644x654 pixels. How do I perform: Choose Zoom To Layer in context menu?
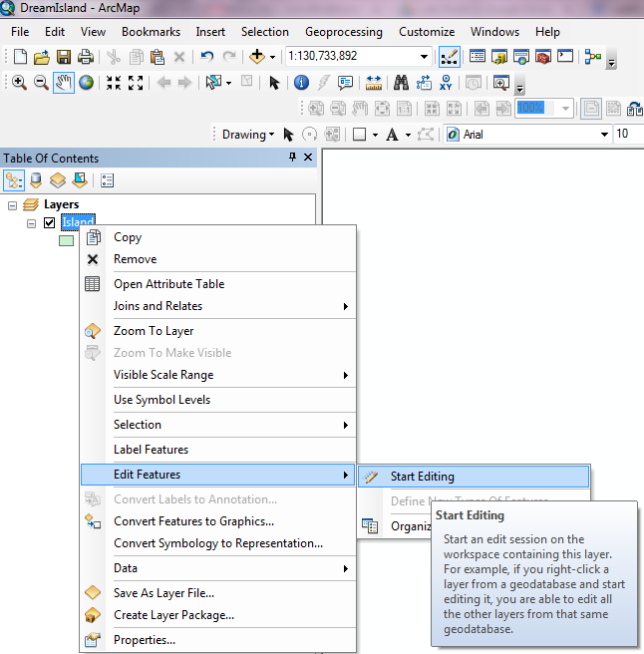tap(218, 331)
